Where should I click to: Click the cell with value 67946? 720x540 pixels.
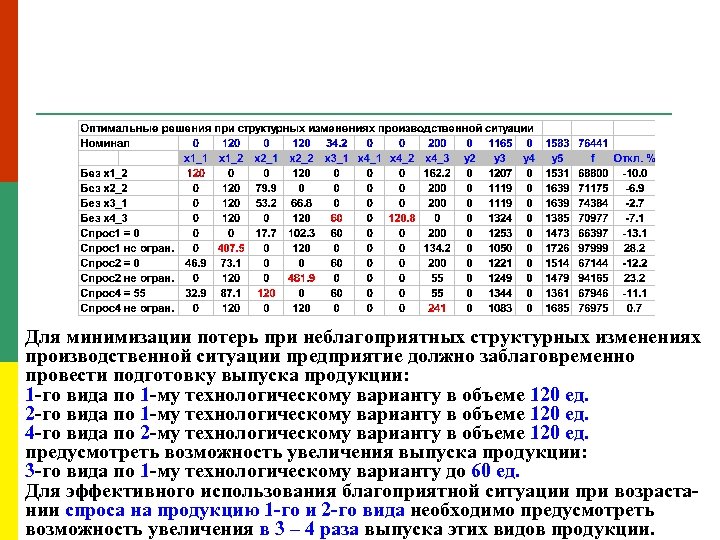593,293
